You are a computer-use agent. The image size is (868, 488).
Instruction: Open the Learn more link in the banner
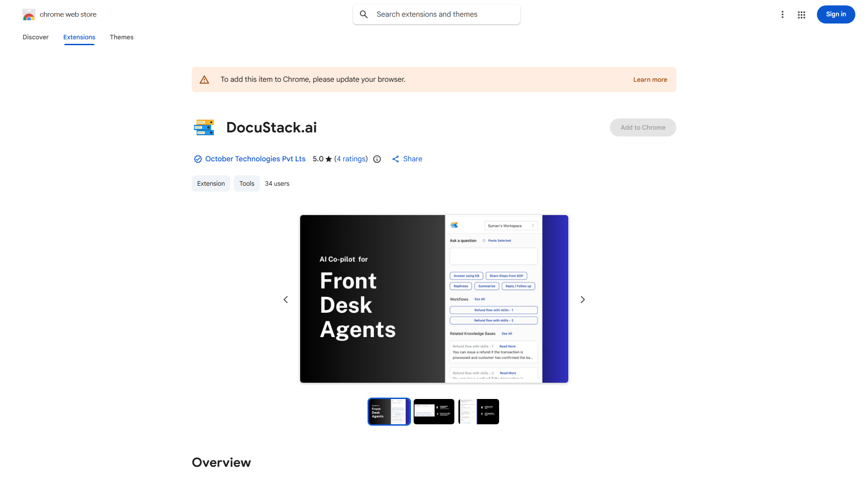click(650, 80)
